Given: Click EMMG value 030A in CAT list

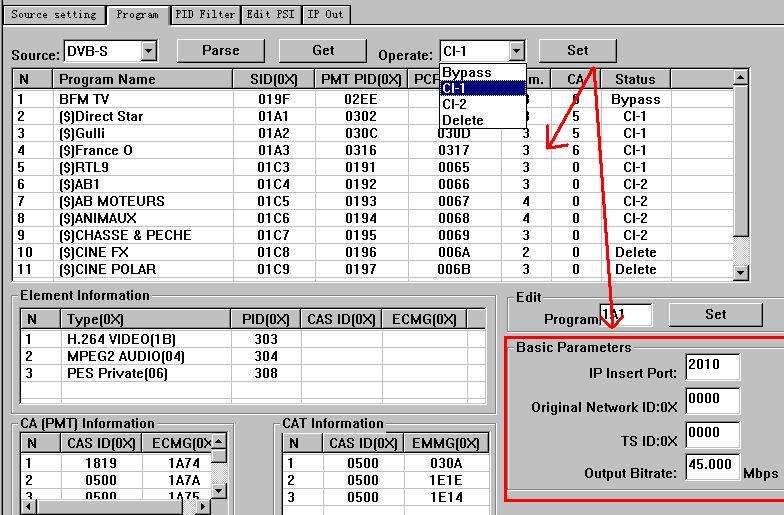Looking at the screenshot, I should pyautogui.click(x=446, y=463).
